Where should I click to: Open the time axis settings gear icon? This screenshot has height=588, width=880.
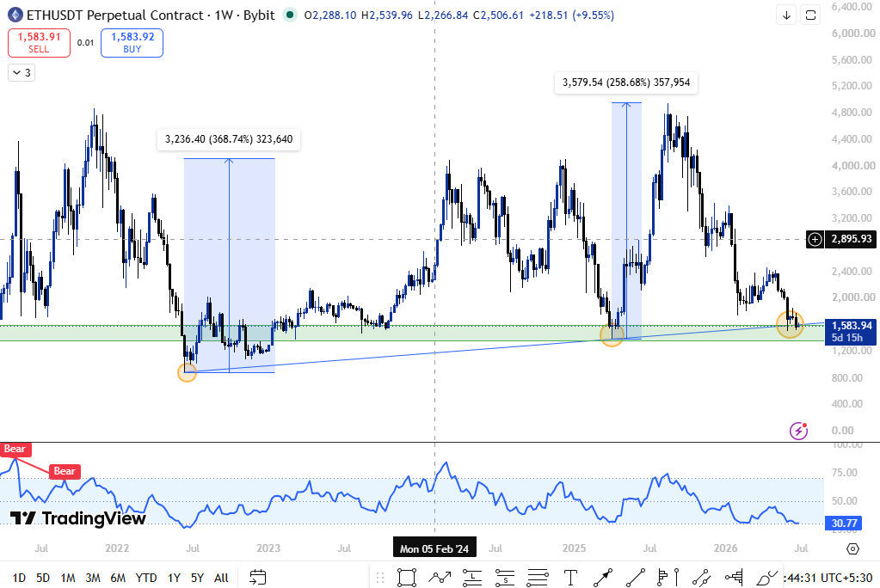[x=852, y=548]
